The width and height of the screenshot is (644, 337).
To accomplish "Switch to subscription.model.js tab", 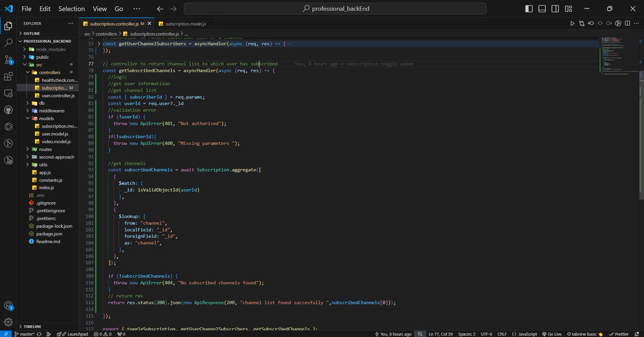I will tap(184, 24).
